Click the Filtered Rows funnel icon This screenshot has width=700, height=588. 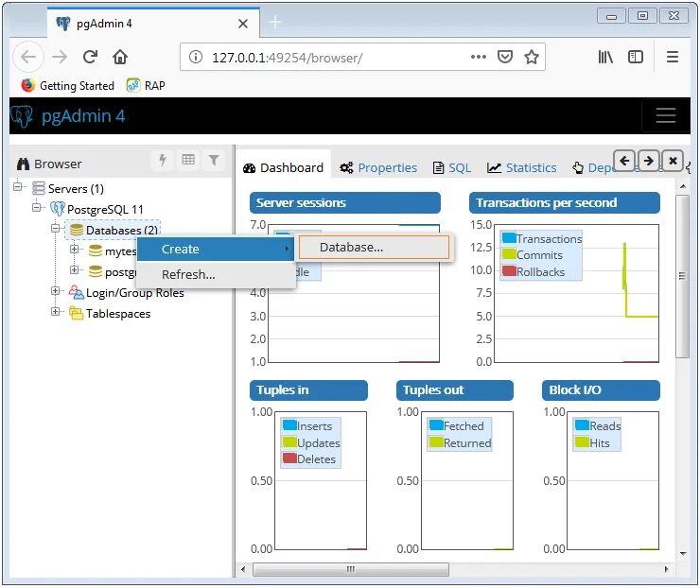pos(214,160)
